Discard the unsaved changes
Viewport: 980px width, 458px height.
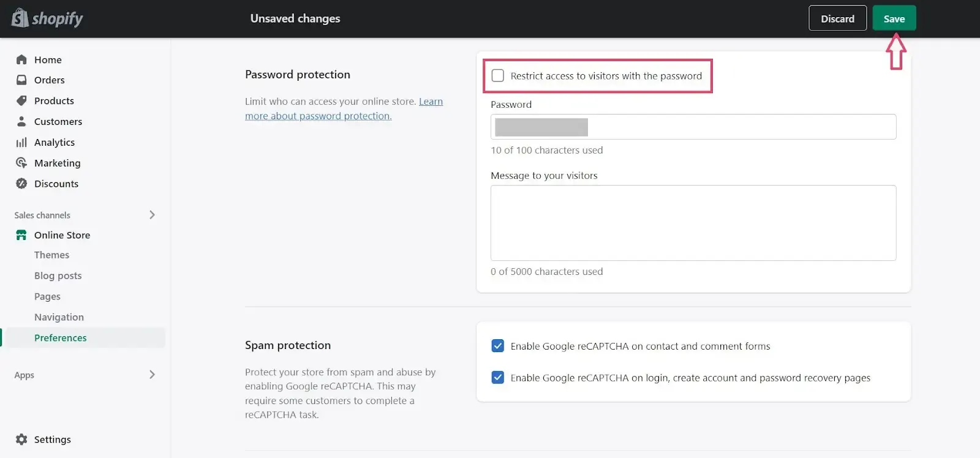click(x=837, y=18)
